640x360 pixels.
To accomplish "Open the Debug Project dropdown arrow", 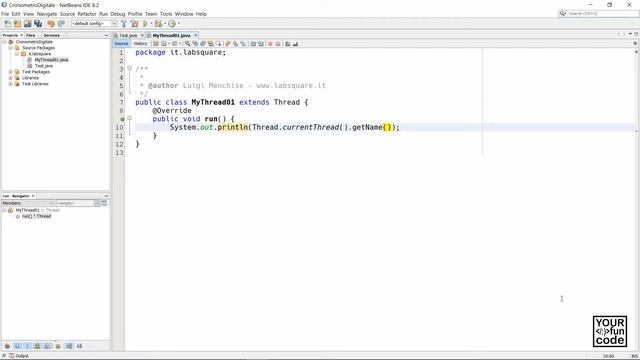I will click(164, 24).
